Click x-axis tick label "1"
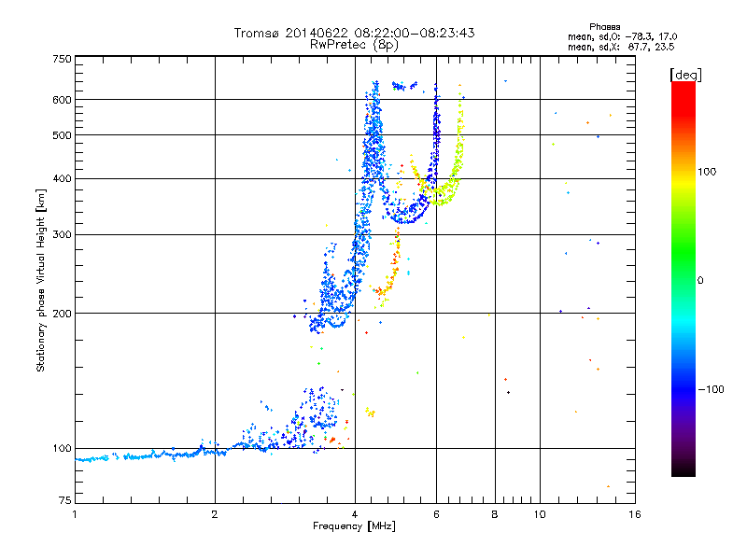This screenshot has width=747, height=560. [76, 514]
